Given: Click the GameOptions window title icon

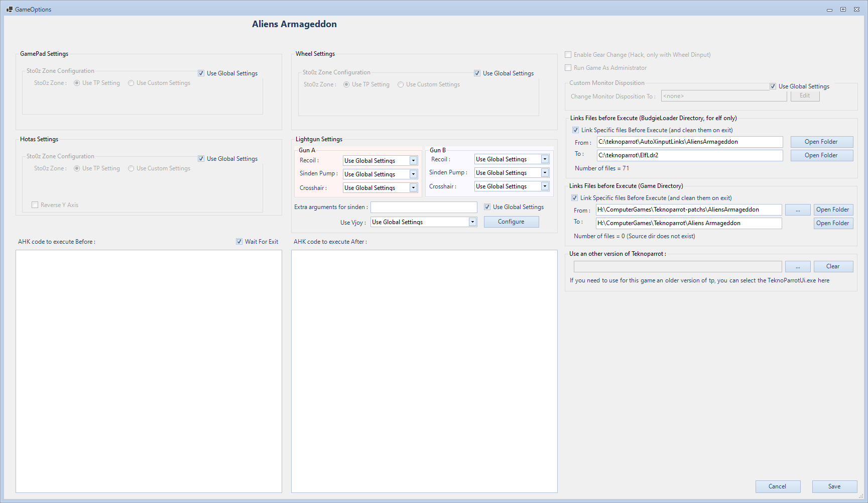Looking at the screenshot, I should point(9,9).
